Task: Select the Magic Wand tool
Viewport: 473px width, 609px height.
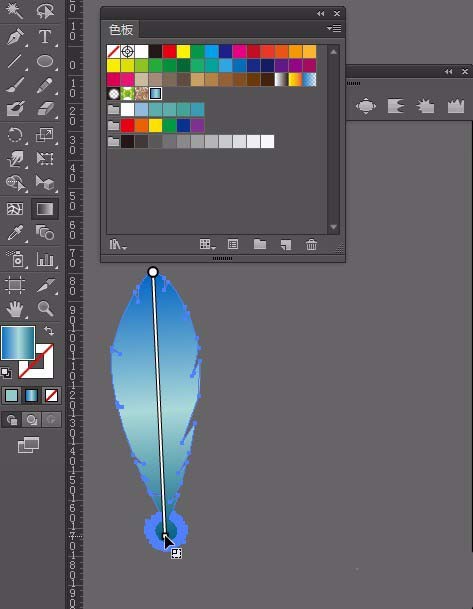Action: pos(15,11)
